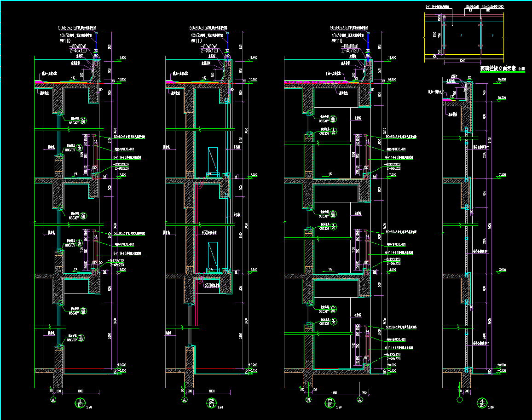
Task: Pick the section 3 title bubble
Action: (330, 403)
